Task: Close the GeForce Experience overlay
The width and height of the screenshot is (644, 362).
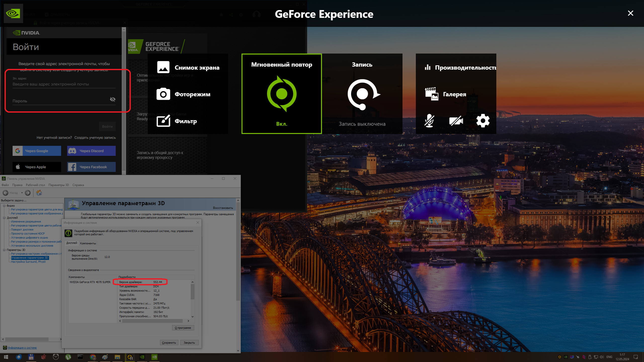Action: 630,13
